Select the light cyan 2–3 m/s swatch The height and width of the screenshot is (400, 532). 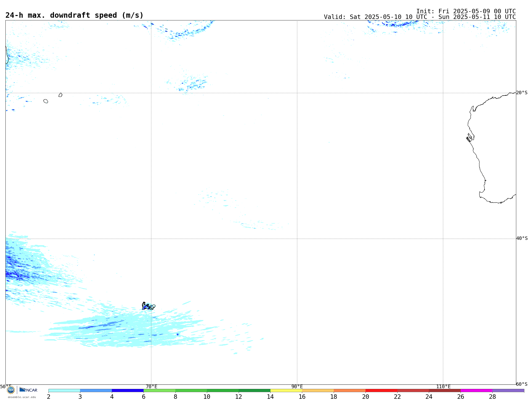tap(64, 391)
